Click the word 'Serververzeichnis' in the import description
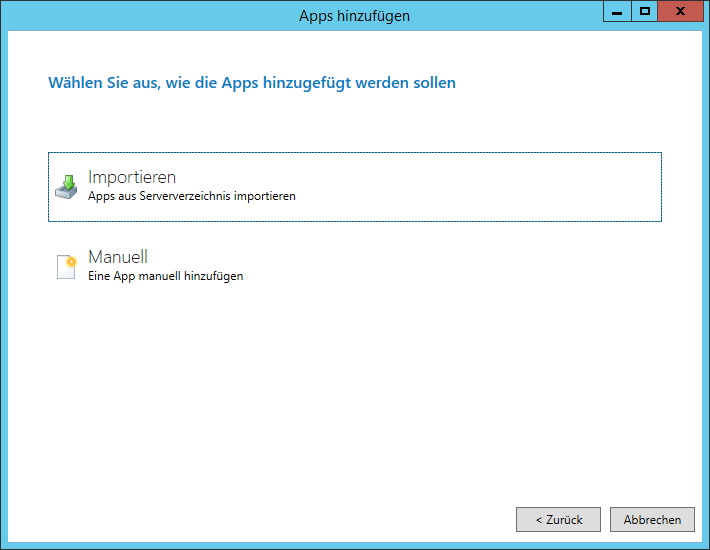This screenshot has height=550, width=710. click(x=189, y=197)
